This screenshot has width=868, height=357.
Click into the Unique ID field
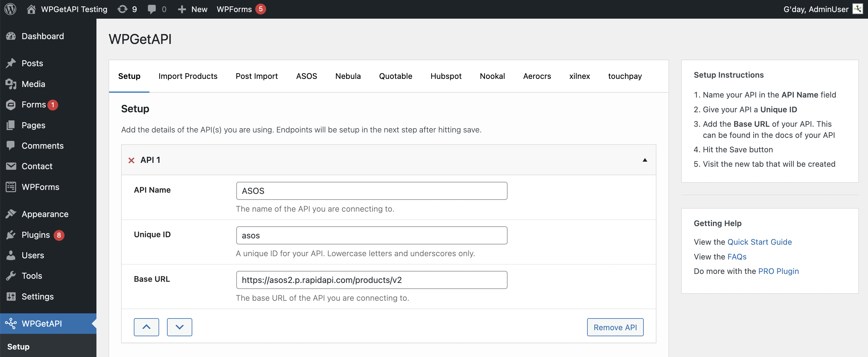pyautogui.click(x=372, y=235)
